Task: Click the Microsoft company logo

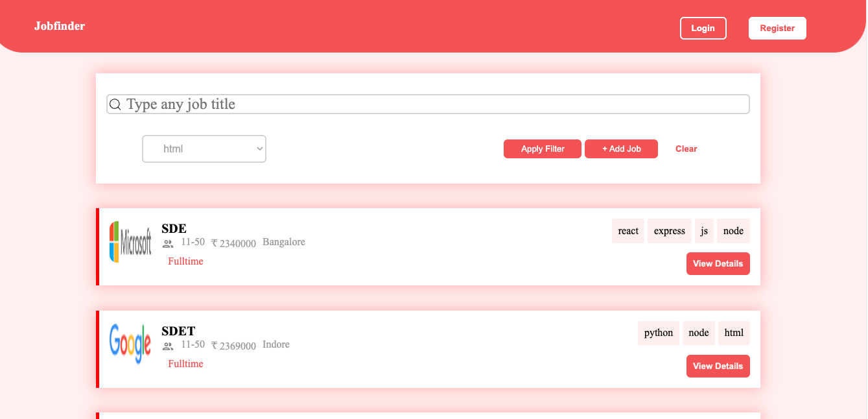Action: click(x=130, y=242)
